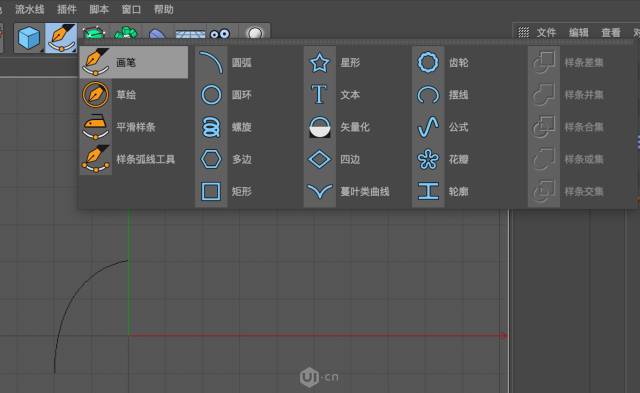The height and width of the screenshot is (393, 640).
Task: Click the 样条差集 spline subtract icon
Action: [544, 62]
